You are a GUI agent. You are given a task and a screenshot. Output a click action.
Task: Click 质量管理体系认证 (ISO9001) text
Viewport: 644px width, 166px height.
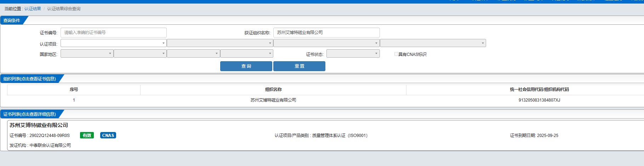(x=340, y=136)
